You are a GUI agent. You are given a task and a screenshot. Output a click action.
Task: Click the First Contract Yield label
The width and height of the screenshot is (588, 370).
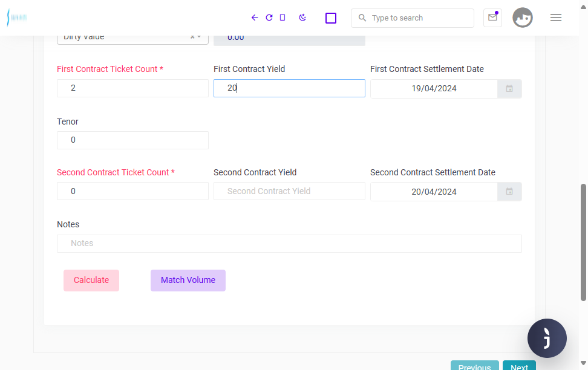point(249,69)
